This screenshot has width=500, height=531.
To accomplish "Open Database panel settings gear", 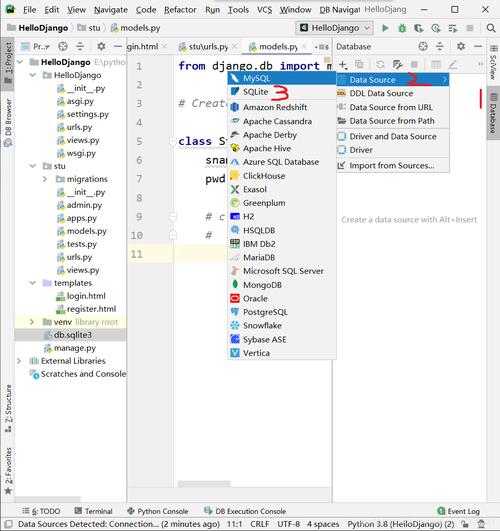I will (x=461, y=46).
